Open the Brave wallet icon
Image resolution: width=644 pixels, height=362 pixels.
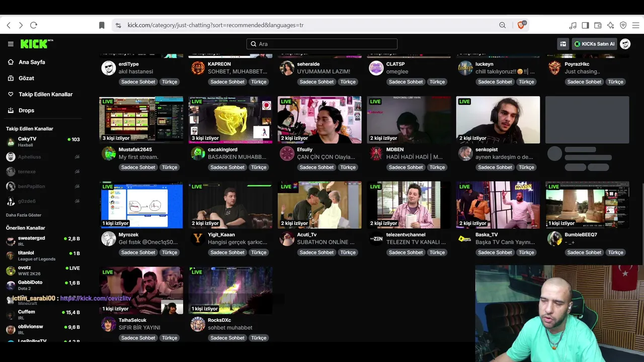coord(598,25)
